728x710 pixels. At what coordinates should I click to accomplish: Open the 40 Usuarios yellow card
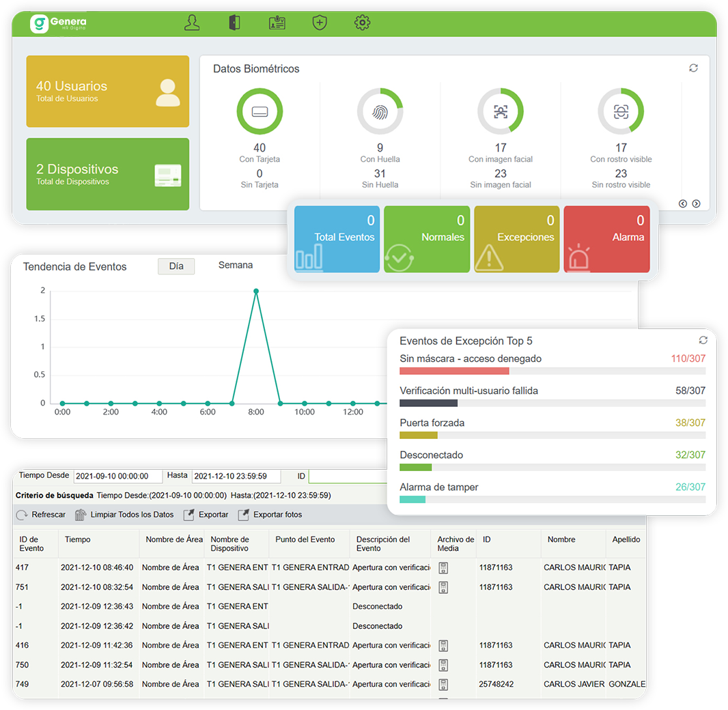[108, 91]
